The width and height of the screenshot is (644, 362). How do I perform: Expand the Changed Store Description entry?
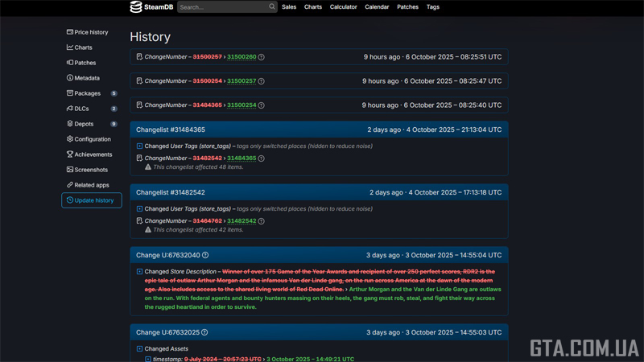pos(139,272)
